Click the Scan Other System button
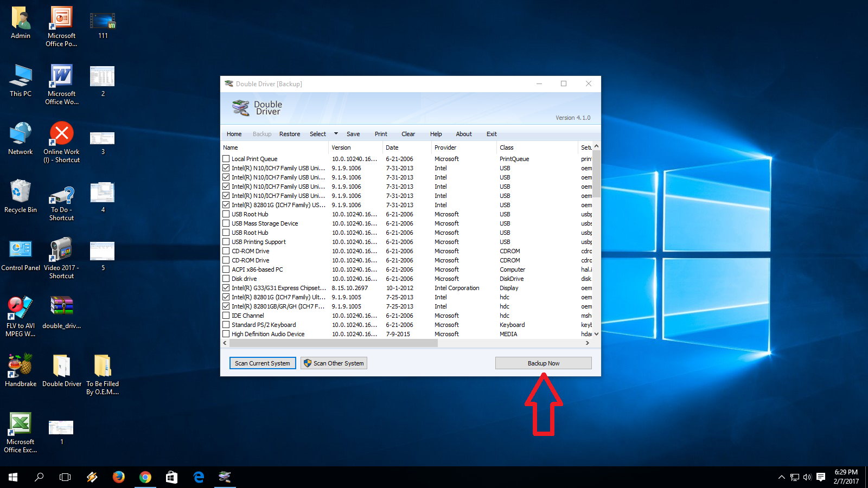Image resolution: width=868 pixels, height=488 pixels. 334,363
